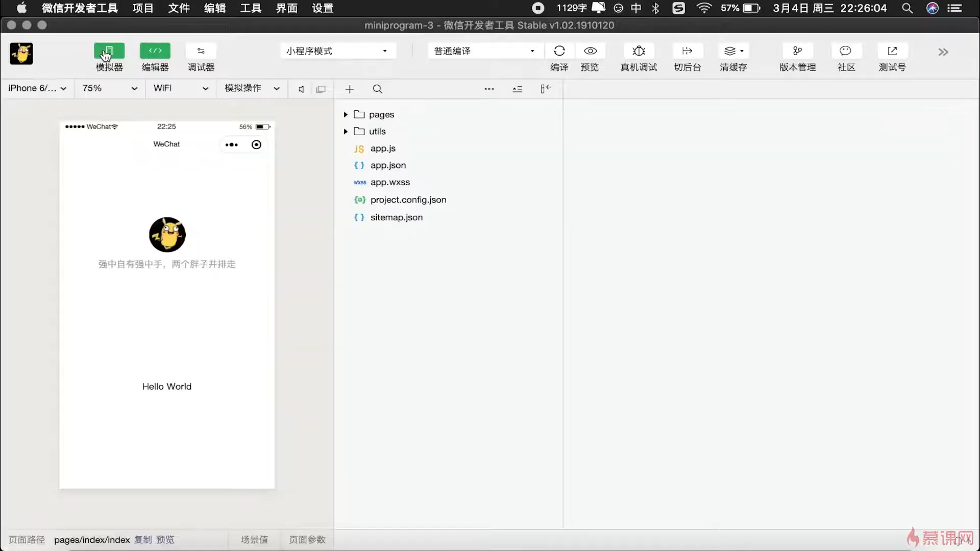Toggle the 调试器 debugger panel
The image size is (980, 551).
point(201,51)
